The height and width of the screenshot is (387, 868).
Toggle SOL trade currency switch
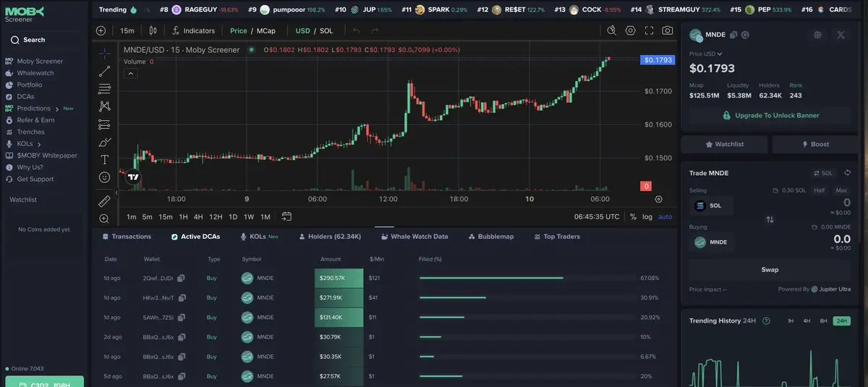[823, 173]
